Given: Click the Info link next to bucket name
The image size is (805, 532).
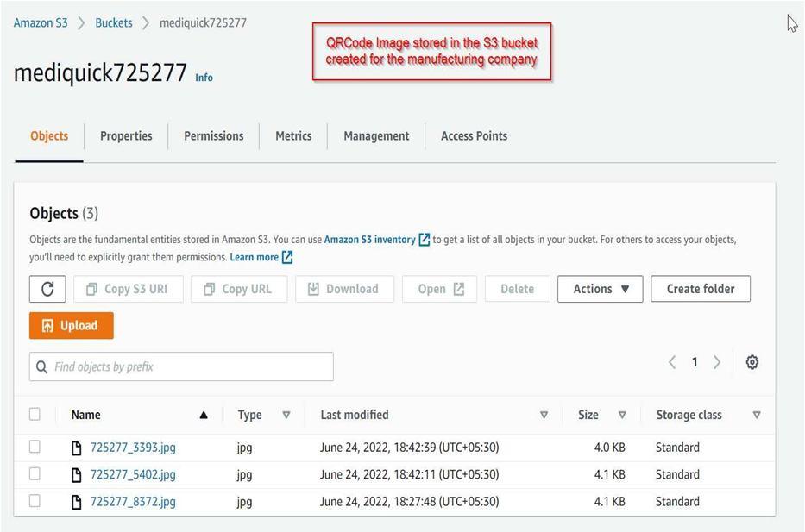Looking at the screenshot, I should click(204, 78).
